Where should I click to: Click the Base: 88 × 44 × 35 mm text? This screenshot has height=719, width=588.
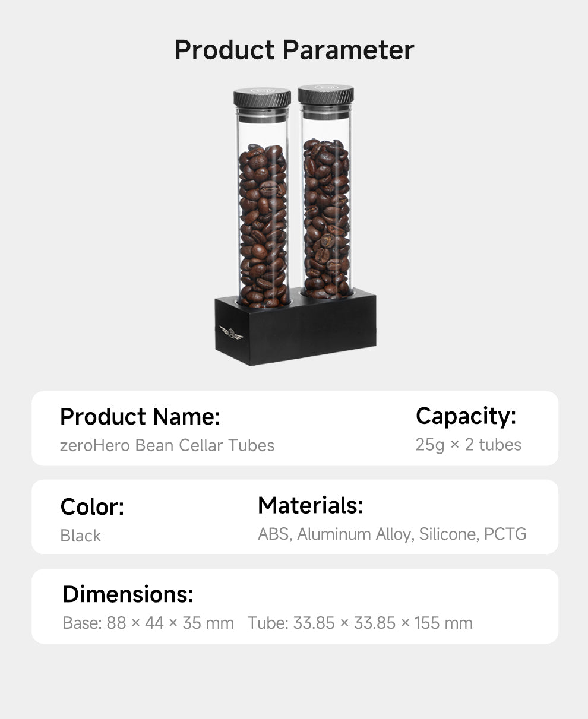148,623
